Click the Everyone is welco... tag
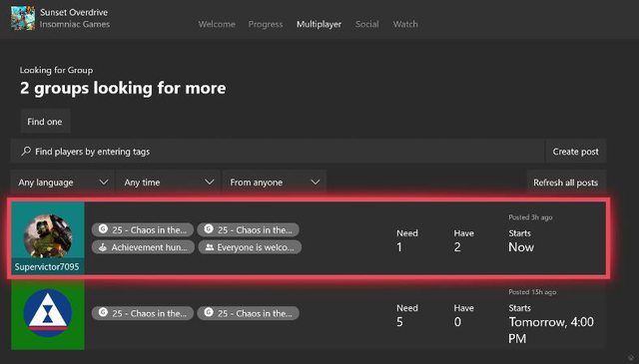 250,247
